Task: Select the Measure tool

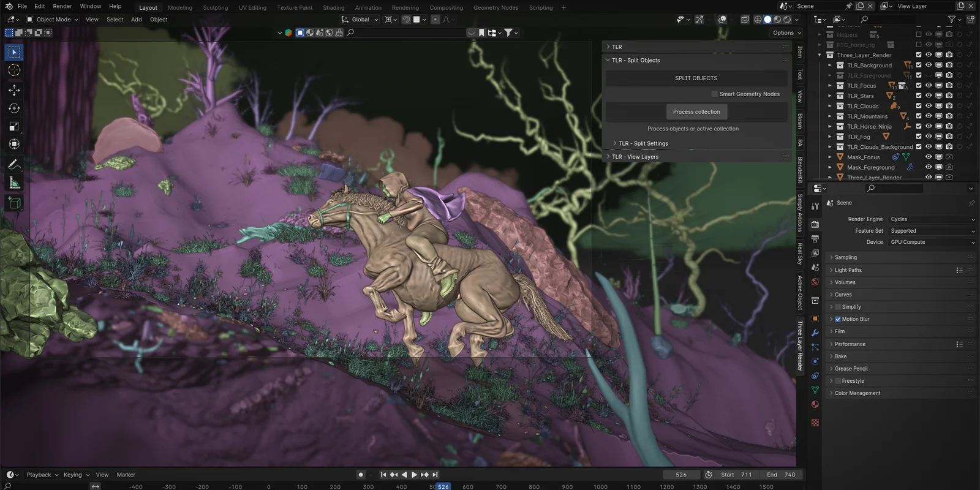Action: [14, 183]
